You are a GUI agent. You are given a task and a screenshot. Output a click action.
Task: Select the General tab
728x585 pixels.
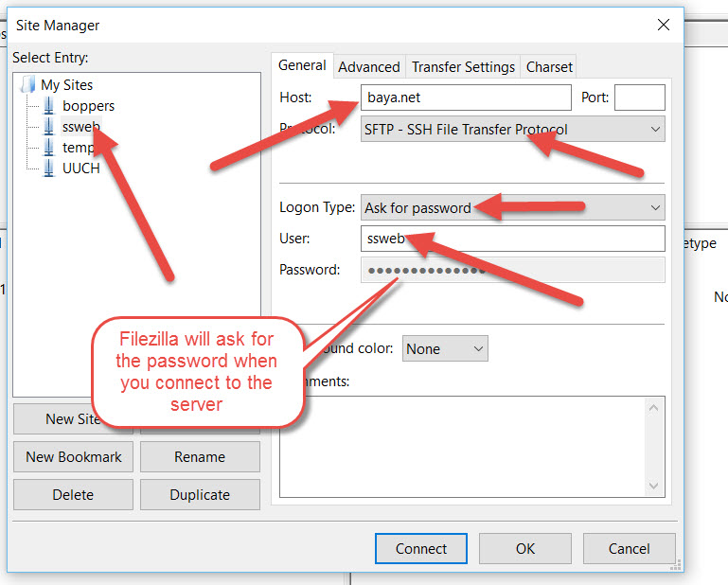(302, 65)
